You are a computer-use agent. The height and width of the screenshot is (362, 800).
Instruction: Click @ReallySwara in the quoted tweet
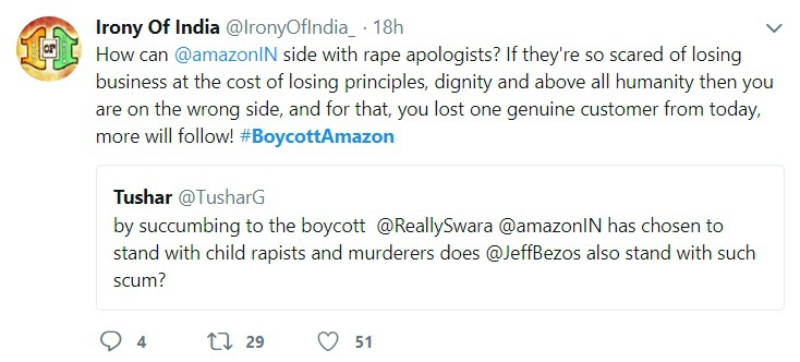pos(434,225)
